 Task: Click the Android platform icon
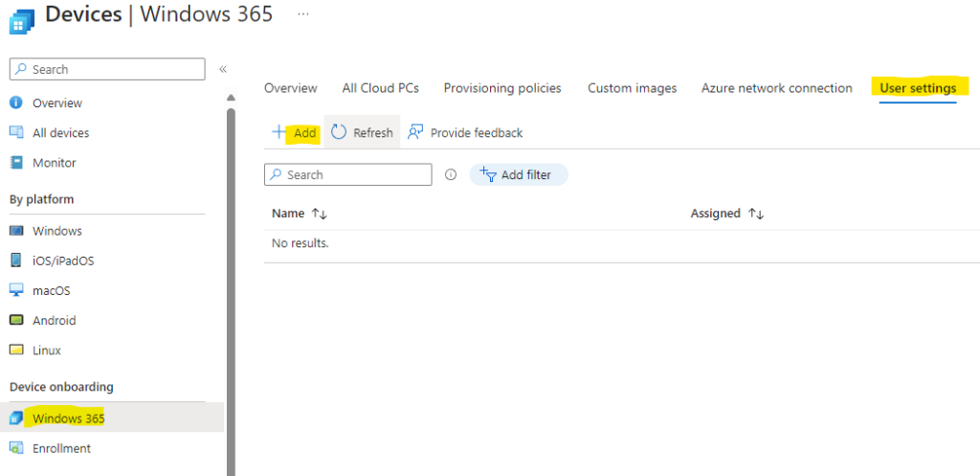(x=16, y=320)
